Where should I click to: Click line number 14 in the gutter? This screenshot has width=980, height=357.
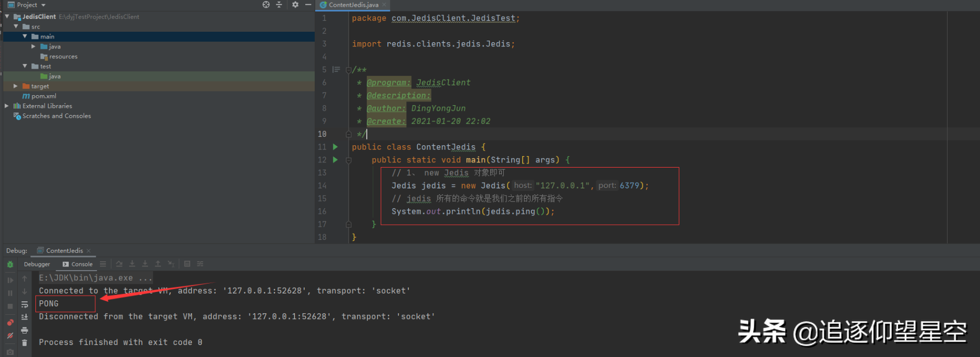click(x=322, y=185)
